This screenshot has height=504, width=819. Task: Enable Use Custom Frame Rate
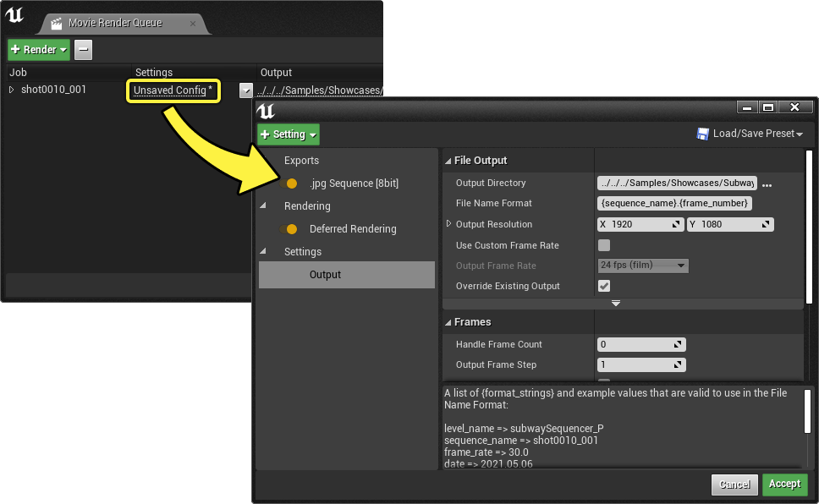tap(602, 245)
